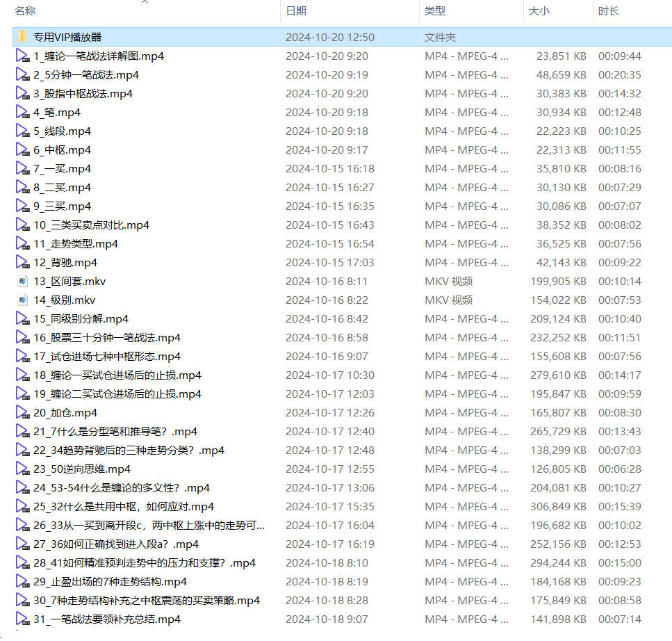672x641 pixels.
Task: Click the 48,659 KB size cell
Action: click(x=562, y=75)
